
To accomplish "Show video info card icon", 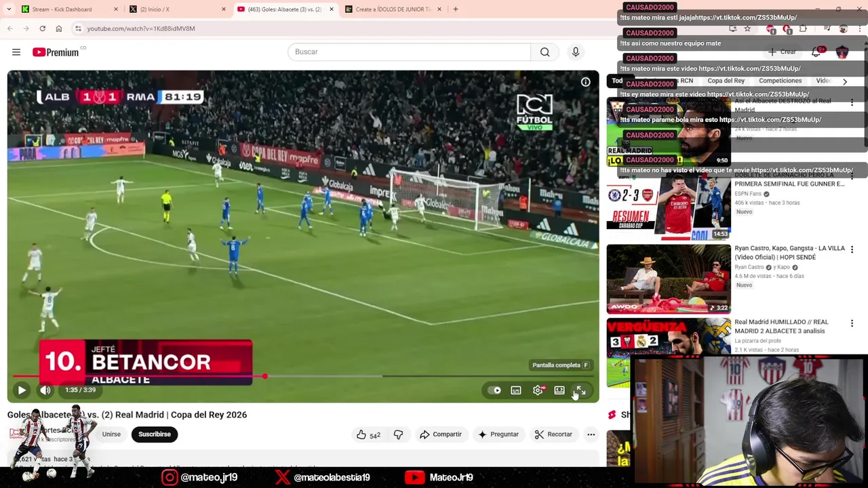I will [x=585, y=82].
